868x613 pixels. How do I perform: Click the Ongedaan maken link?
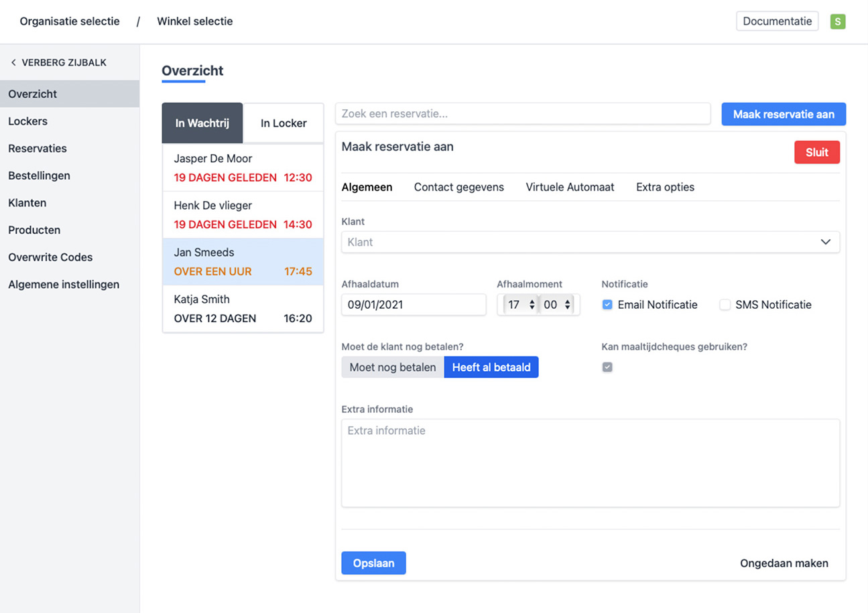(x=784, y=563)
